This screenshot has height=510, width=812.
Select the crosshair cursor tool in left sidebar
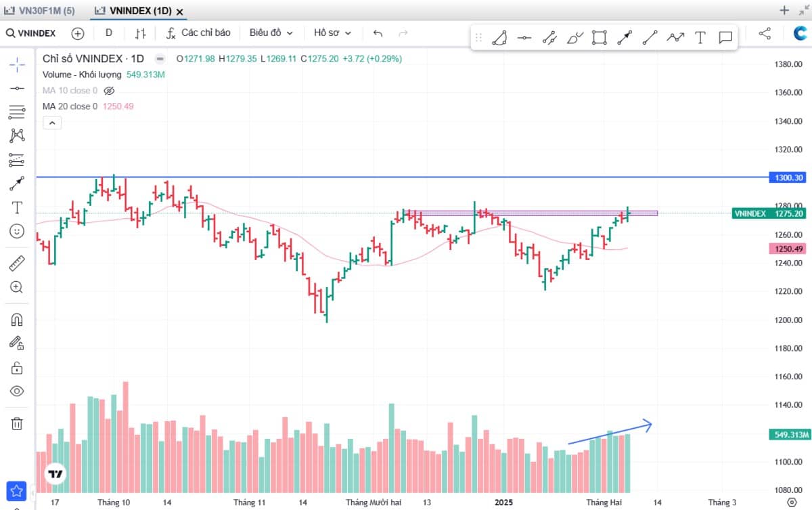click(17, 64)
